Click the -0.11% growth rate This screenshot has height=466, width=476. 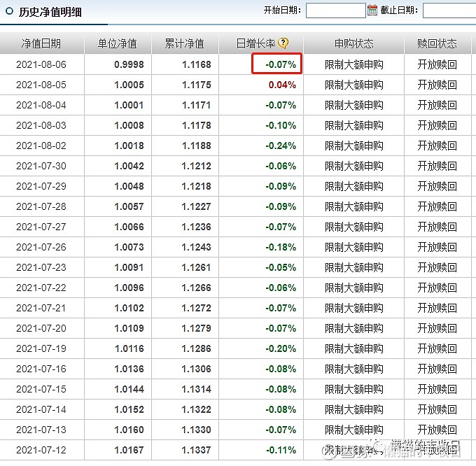click(281, 450)
